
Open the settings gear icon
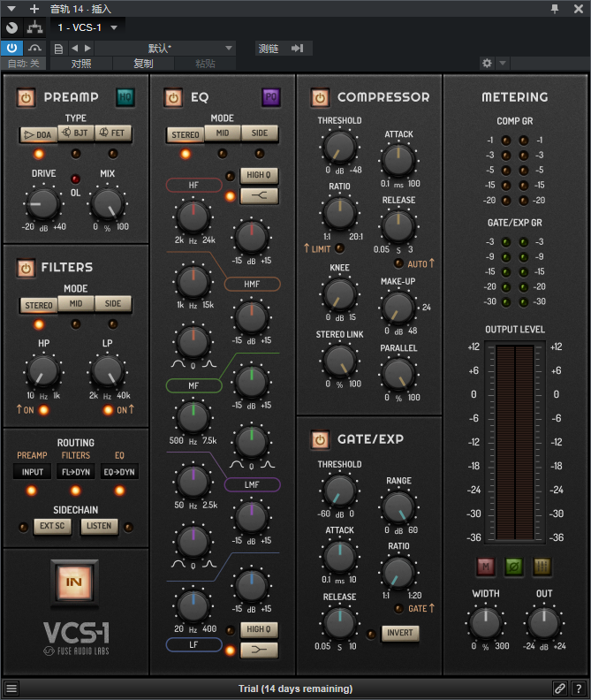point(487,64)
